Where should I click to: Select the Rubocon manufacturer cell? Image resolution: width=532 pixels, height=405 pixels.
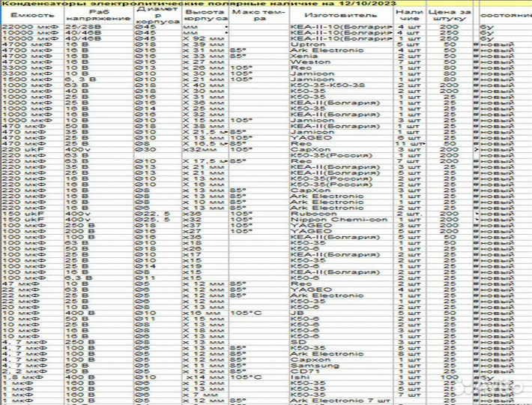(x=313, y=213)
